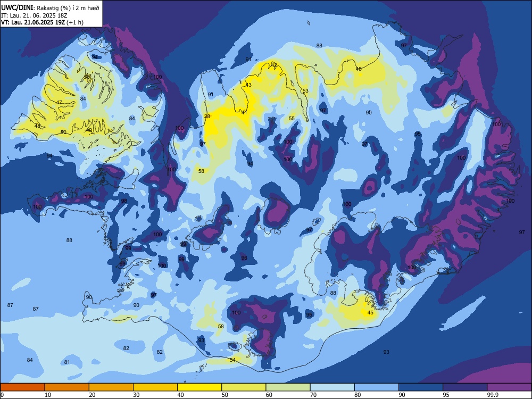Click the '20' legend scale label
This screenshot has height=399, width=532.
point(92,395)
